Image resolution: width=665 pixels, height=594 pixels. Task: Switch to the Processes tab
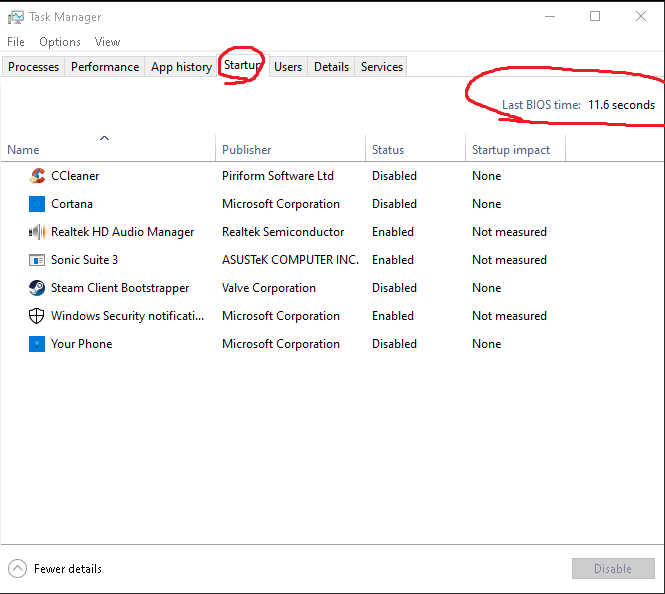pyautogui.click(x=34, y=67)
